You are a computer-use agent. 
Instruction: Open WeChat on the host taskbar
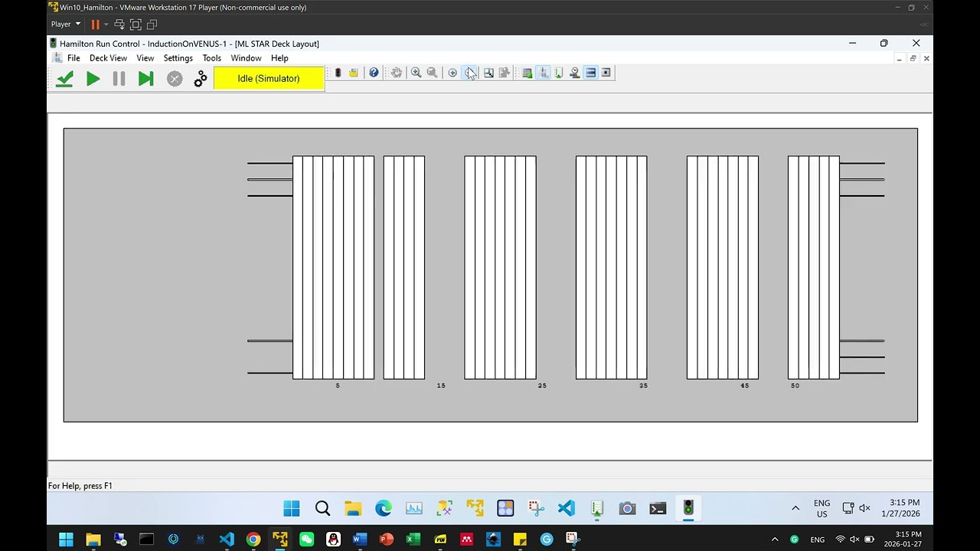point(306,540)
